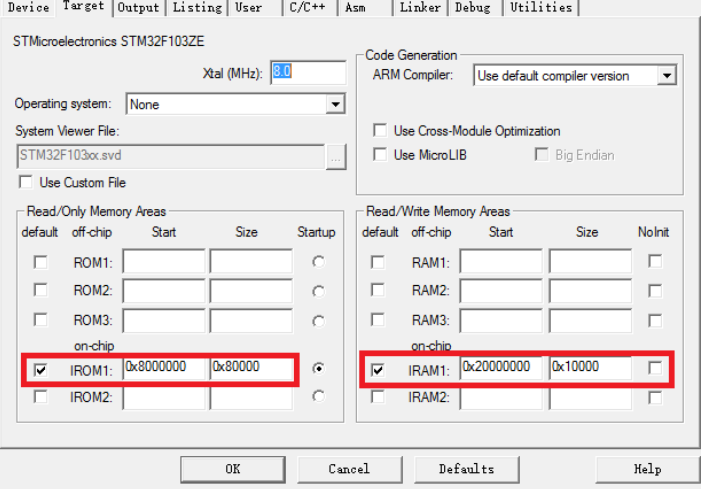Click the IRAM1 Size field 0x10000
701x489 pixels.
click(591, 368)
